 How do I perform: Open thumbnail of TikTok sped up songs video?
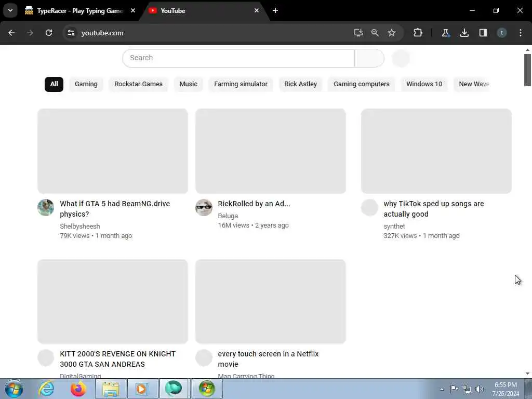click(x=436, y=151)
